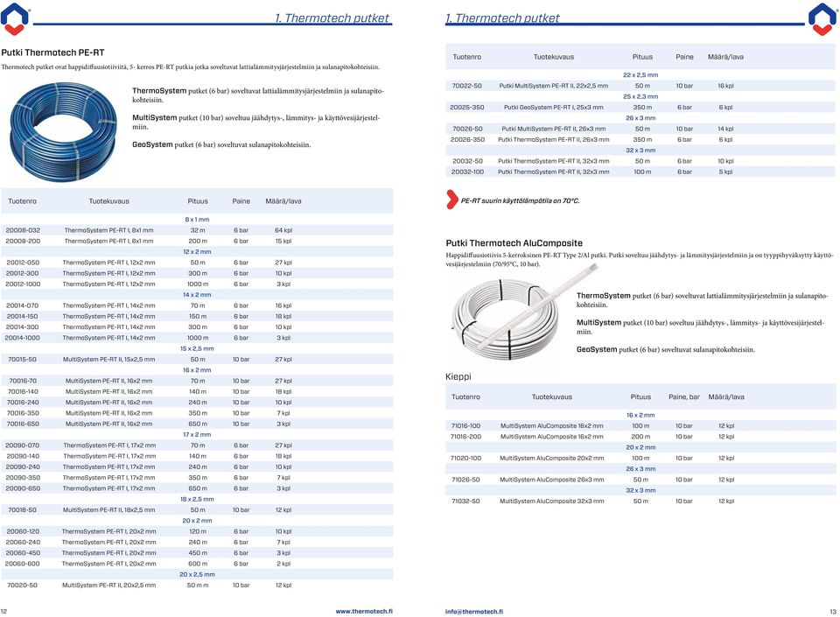Select product number 70015-50
This screenshot has width=840, height=617.
[x=23, y=360]
